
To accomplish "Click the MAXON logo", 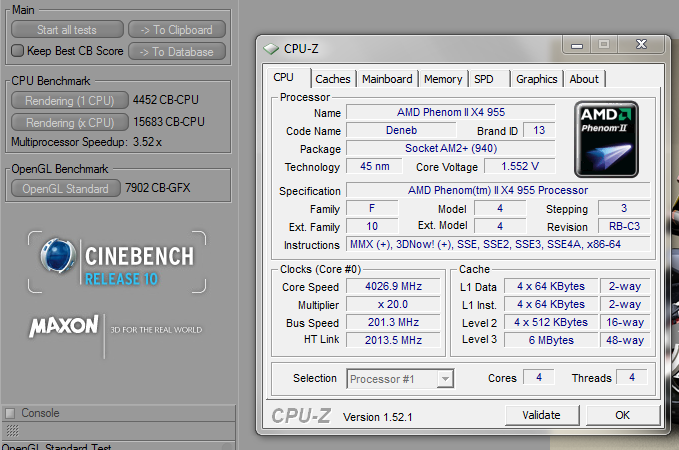I will pos(64,326).
